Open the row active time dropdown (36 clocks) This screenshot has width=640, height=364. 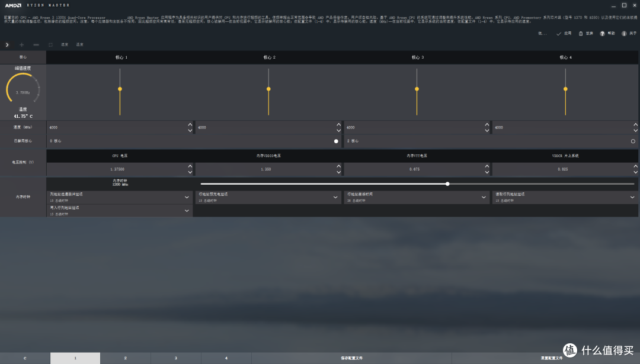417,197
